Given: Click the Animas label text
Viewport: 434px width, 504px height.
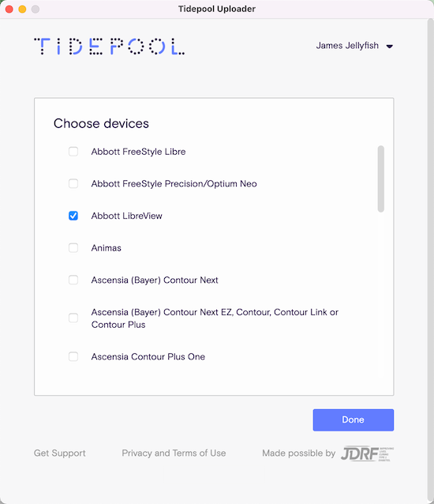Looking at the screenshot, I should pyautogui.click(x=107, y=248).
